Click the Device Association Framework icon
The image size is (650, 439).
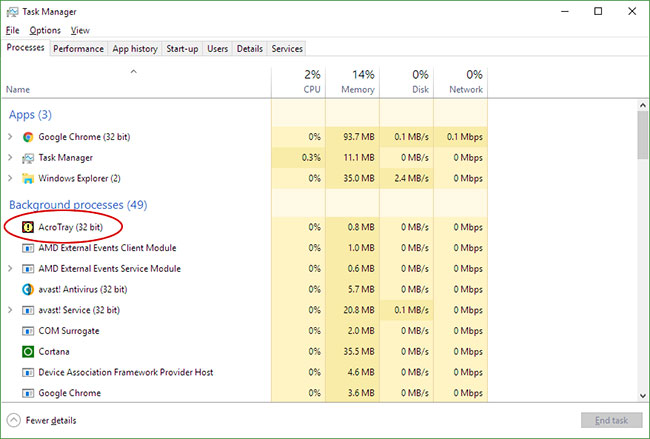tap(28, 372)
